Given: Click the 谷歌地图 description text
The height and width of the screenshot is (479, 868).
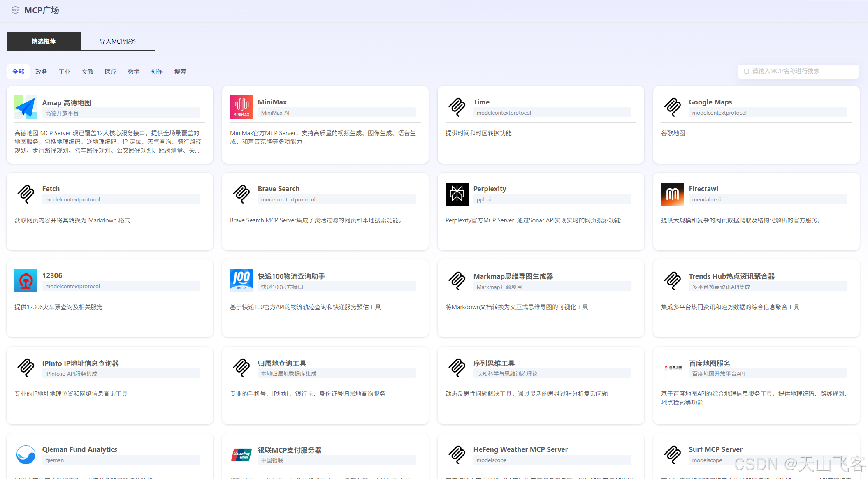Looking at the screenshot, I should (673, 133).
